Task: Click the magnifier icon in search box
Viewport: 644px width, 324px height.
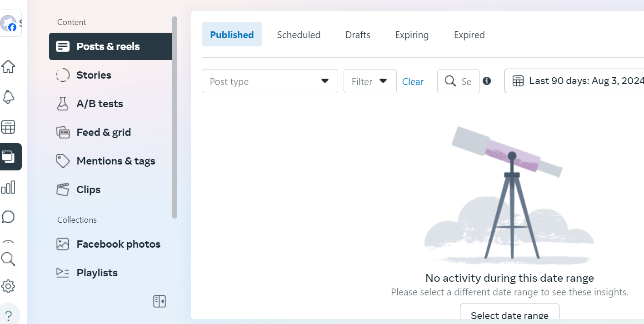Action: pos(450,81)
